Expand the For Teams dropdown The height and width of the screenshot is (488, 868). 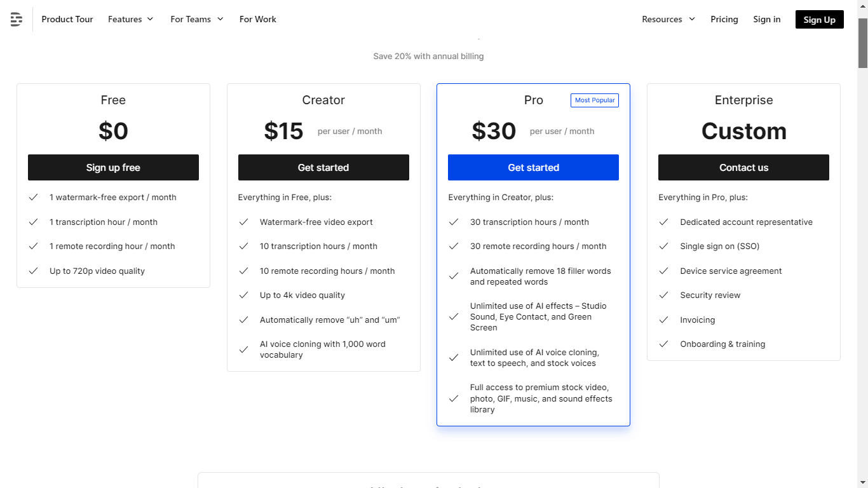click(x=196, y=19)
